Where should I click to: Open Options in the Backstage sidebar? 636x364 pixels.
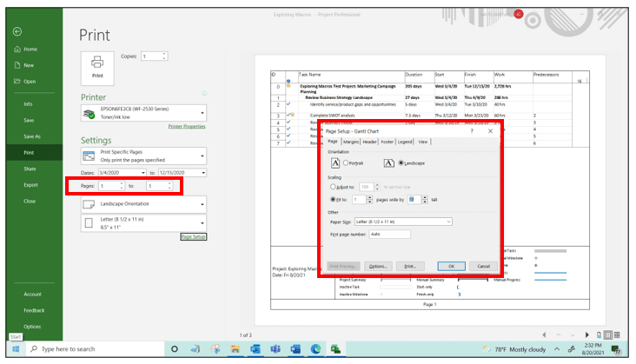32,327
